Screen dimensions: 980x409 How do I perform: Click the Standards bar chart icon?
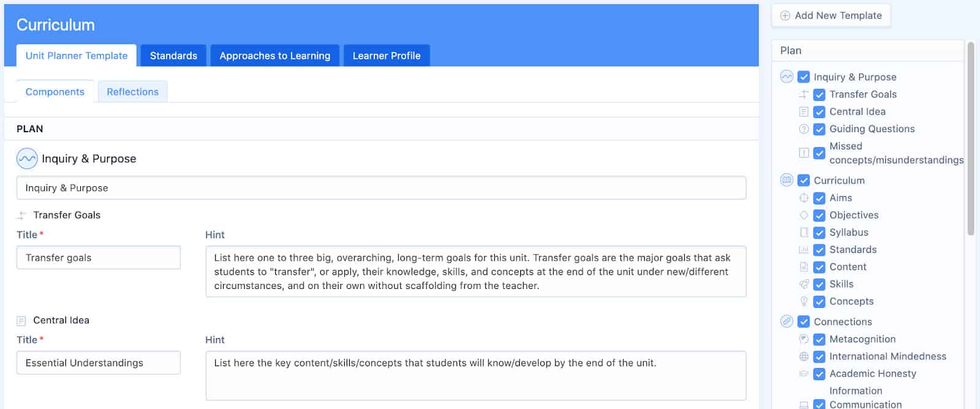(804, 250)
